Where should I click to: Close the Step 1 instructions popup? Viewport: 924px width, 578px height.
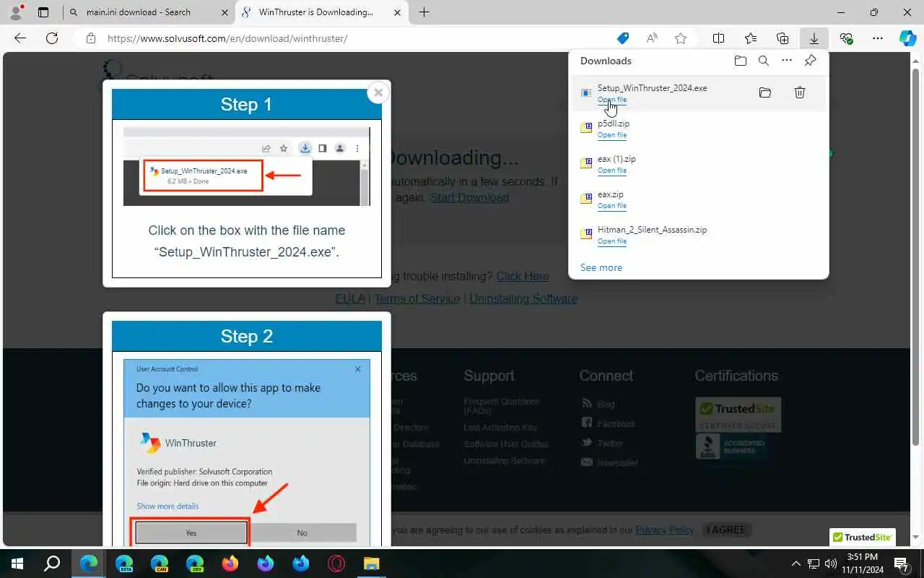(x=378, y=92)
